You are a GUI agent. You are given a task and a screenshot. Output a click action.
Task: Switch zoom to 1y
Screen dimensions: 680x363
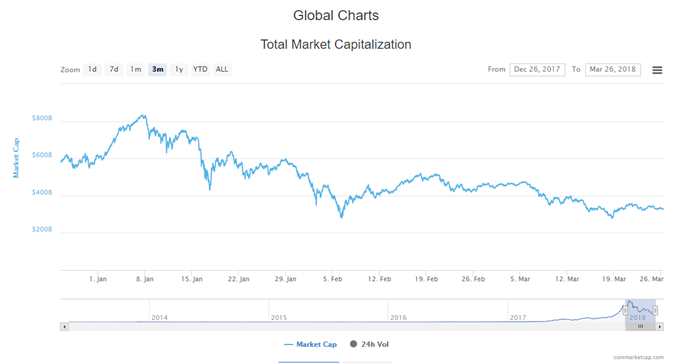coord(179,69)
